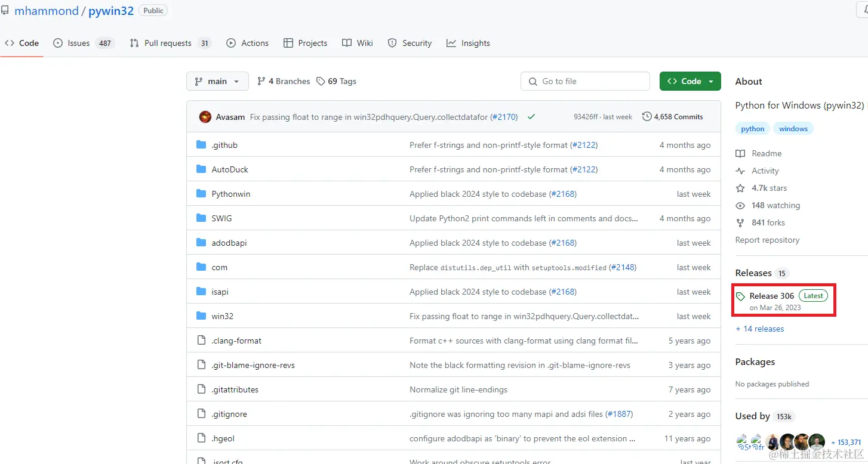Click the pywin32 repository name link
This screenshot has width=868, height=464.
(x=111, y=11)
